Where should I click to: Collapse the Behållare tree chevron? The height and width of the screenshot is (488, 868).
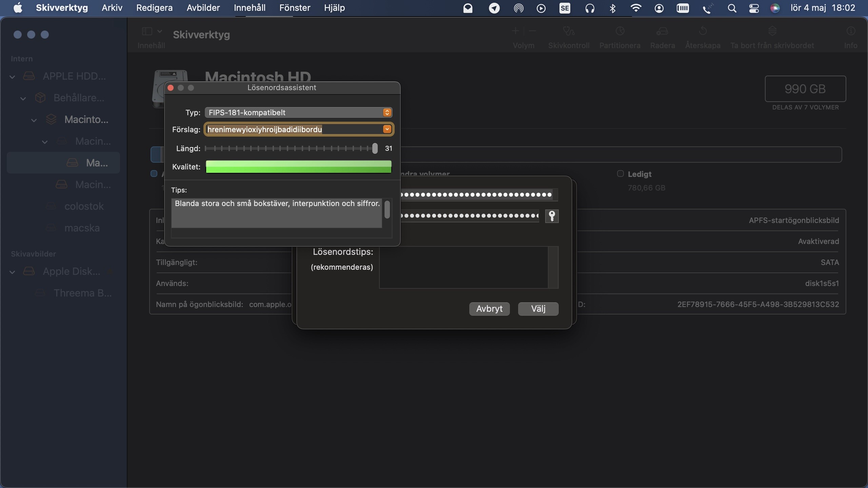23,99
